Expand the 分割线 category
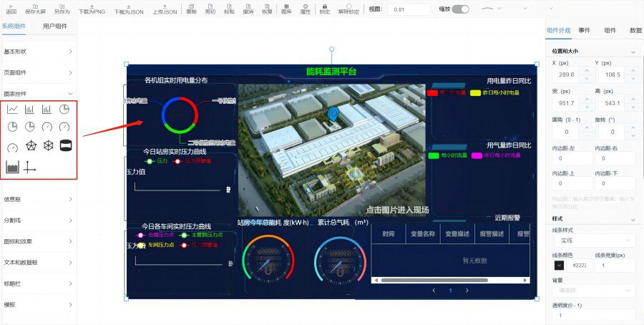 click(x=38, y=220)
